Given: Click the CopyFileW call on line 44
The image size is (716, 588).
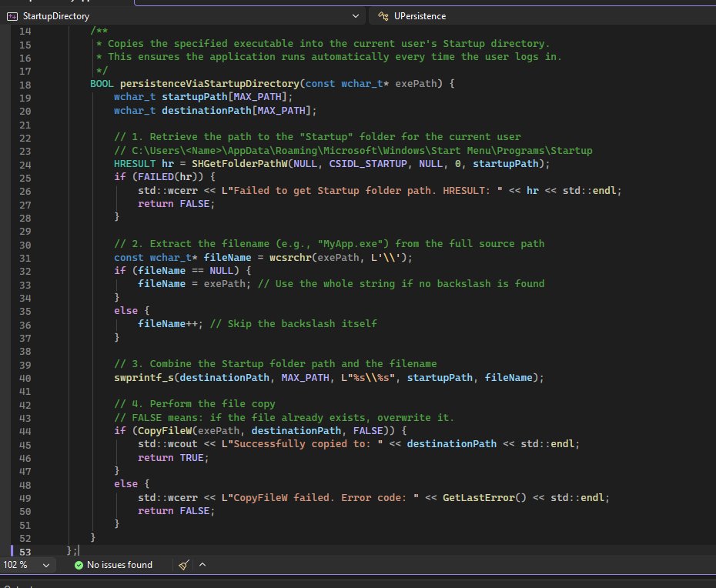Looking at the screenshot, I should (165, 431).
